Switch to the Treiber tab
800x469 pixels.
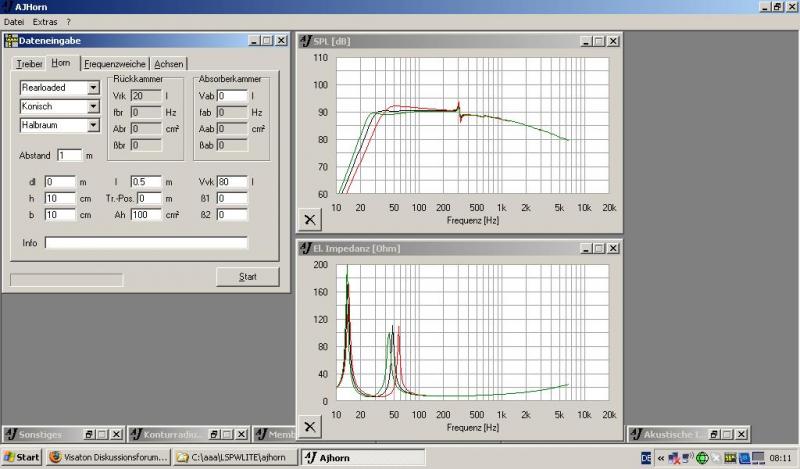[30, 64]
